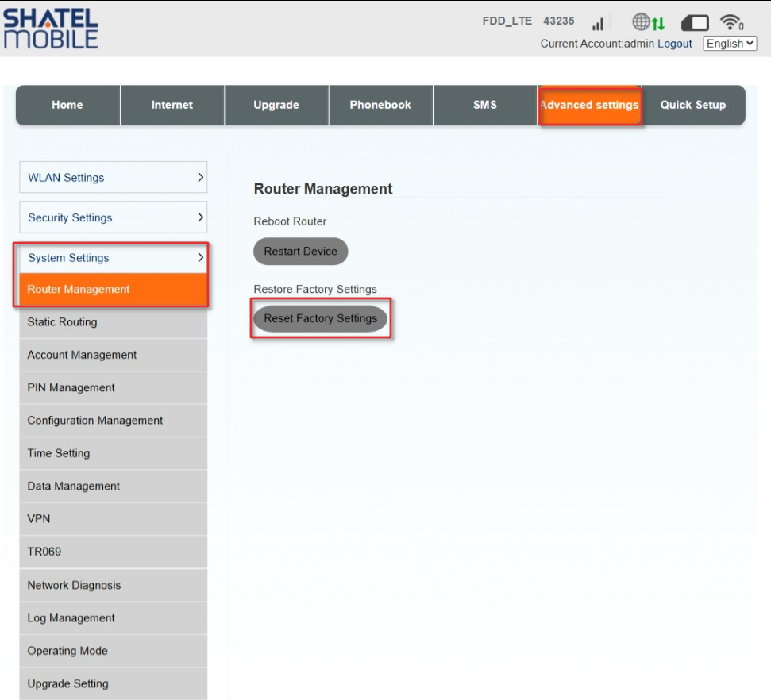Click the globe network connection icon
This screenshot has width=771, height=700.
click(641, 21)
